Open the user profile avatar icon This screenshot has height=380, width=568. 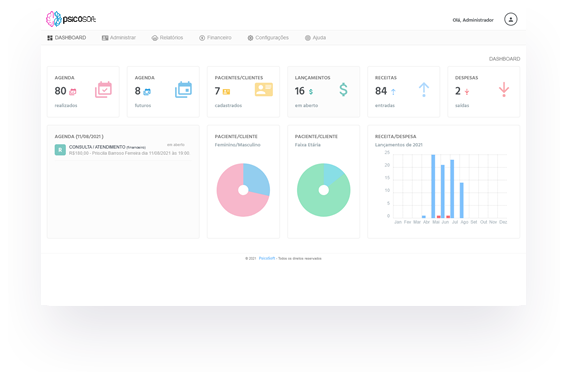tap(510, 20)
